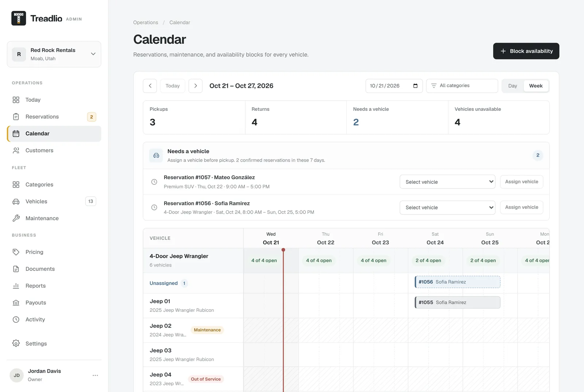Click the Reports bar chart icon
This screenshot has height=392, width=584.
tap(16, 286)
